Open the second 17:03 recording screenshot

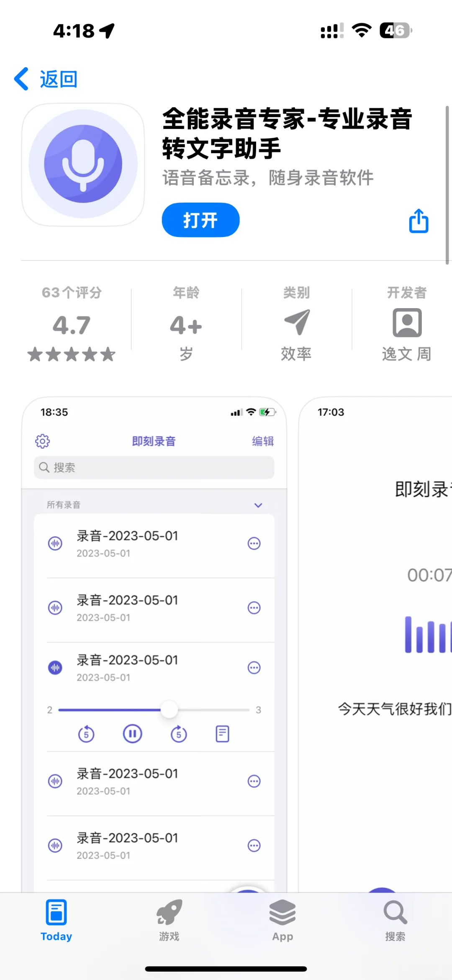click(375, 644)
